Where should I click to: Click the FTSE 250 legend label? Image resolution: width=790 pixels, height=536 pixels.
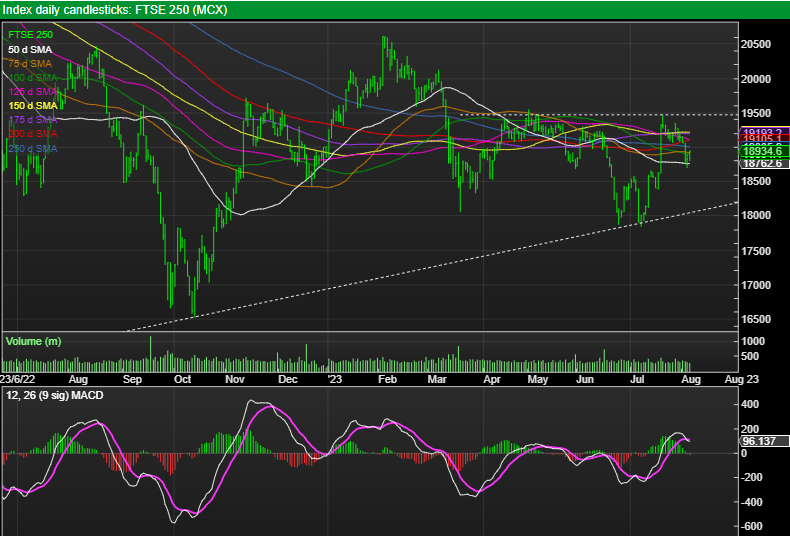(31, 35)
